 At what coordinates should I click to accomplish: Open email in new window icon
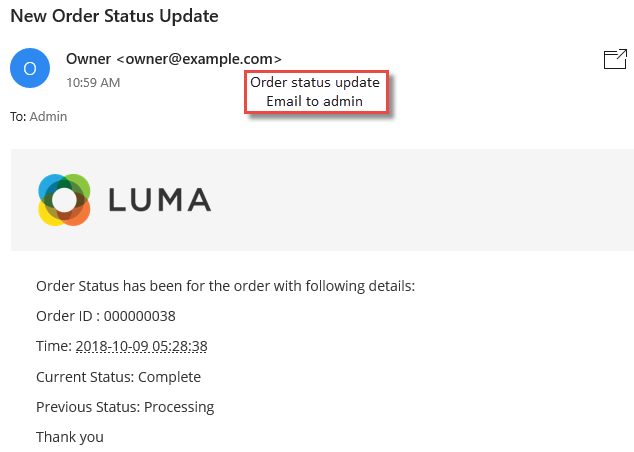(615, 59)
